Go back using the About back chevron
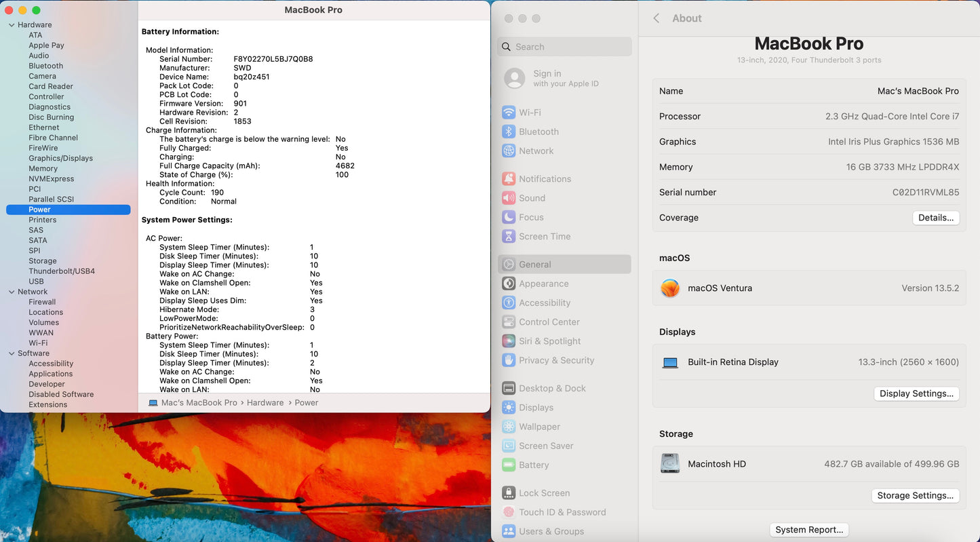This screenshot has width=980, height=542. [x=656, y=18]
